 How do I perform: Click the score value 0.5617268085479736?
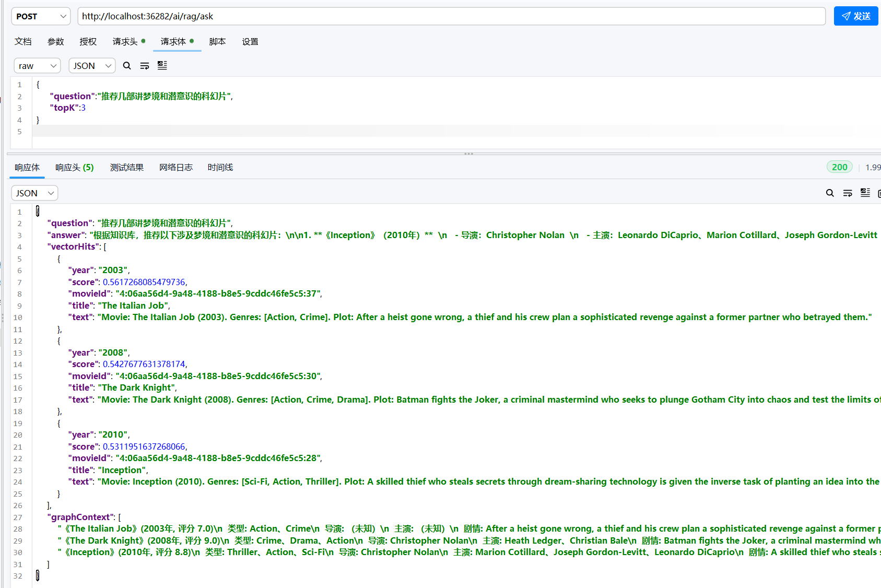[144, 282]
